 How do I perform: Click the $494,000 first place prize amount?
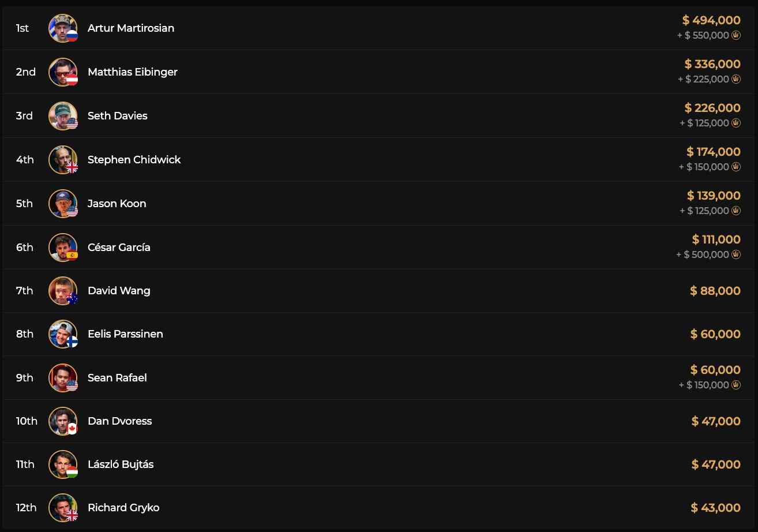(711, 20)
